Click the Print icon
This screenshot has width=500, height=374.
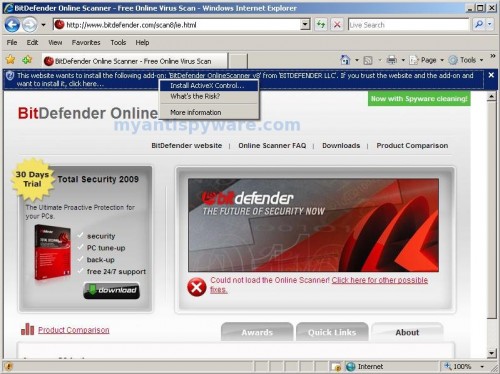pyautogui.click(x=392, y=60)
